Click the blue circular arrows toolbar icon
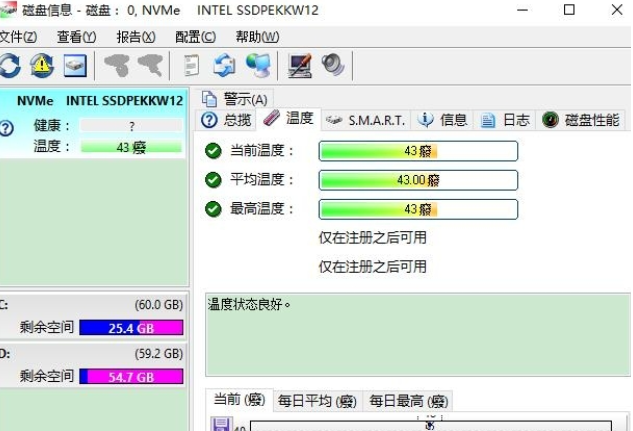 [224, 65]
